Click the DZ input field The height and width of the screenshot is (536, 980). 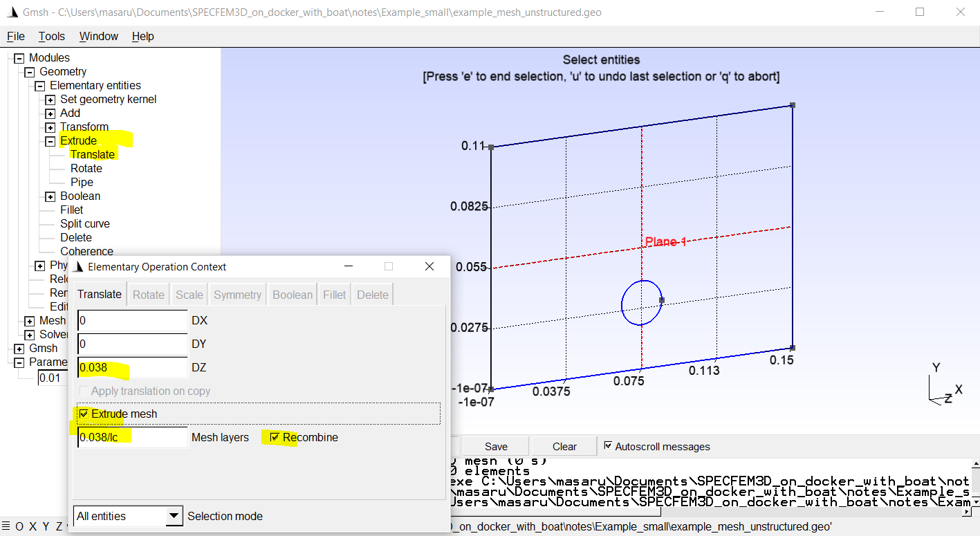coord(132,367)
